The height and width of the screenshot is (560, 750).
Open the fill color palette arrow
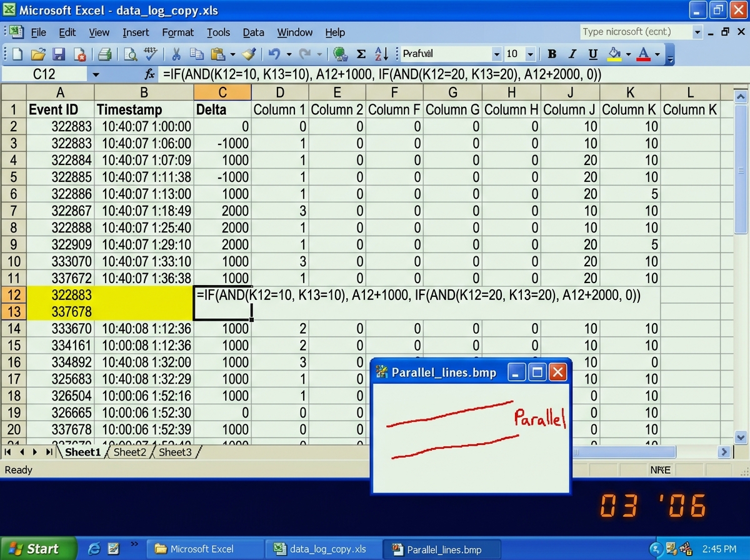click(x=627, y=54)
